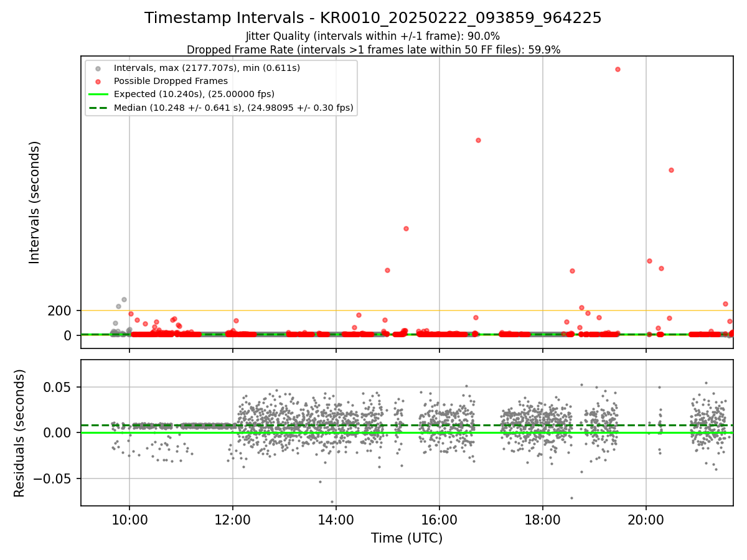Click the red outlier point just before 17:00
The image size is (747, 560).
point(478,140)
